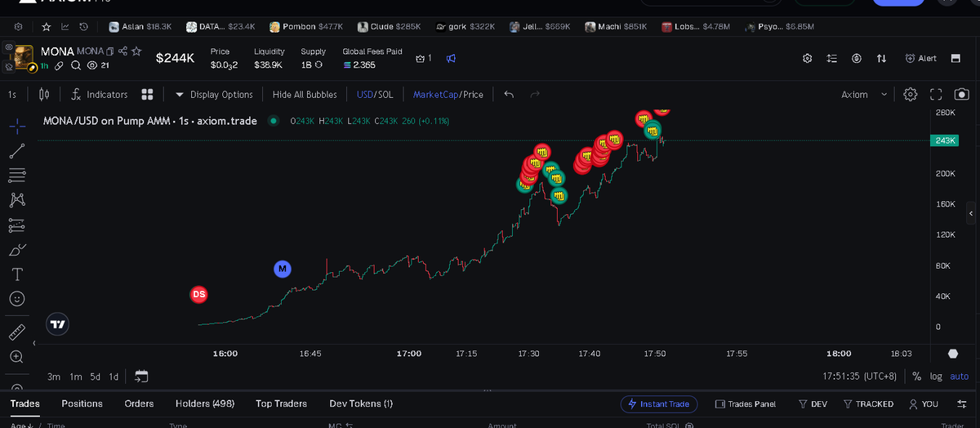
Task: Switch the USD/SOL currency toggle
Action: click(375, 95)
